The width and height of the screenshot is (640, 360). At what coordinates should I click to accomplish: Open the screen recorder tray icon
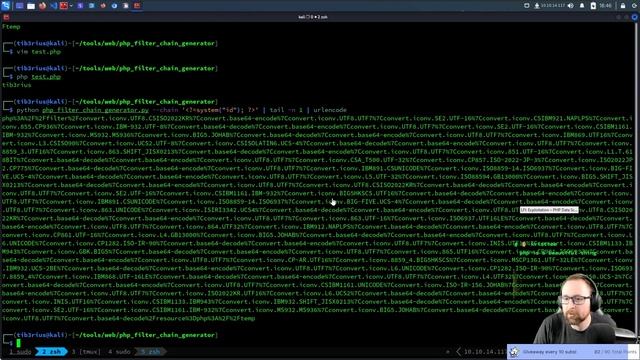pos(527,6)
